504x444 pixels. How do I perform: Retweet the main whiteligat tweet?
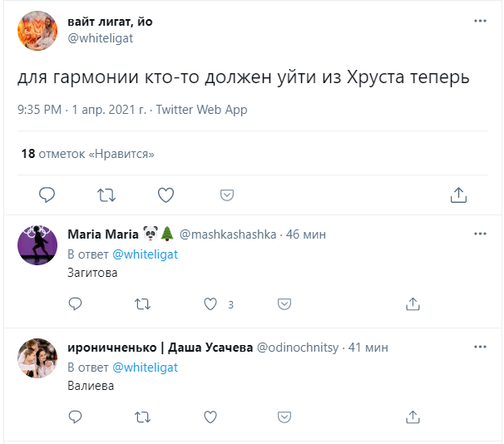[106, 195]
